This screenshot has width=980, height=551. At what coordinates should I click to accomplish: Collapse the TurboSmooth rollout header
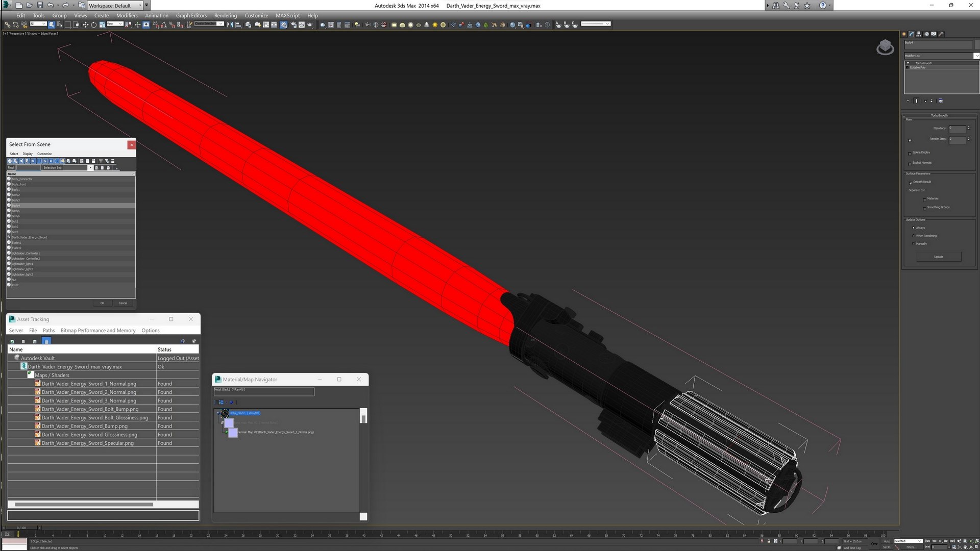point(939,115)
